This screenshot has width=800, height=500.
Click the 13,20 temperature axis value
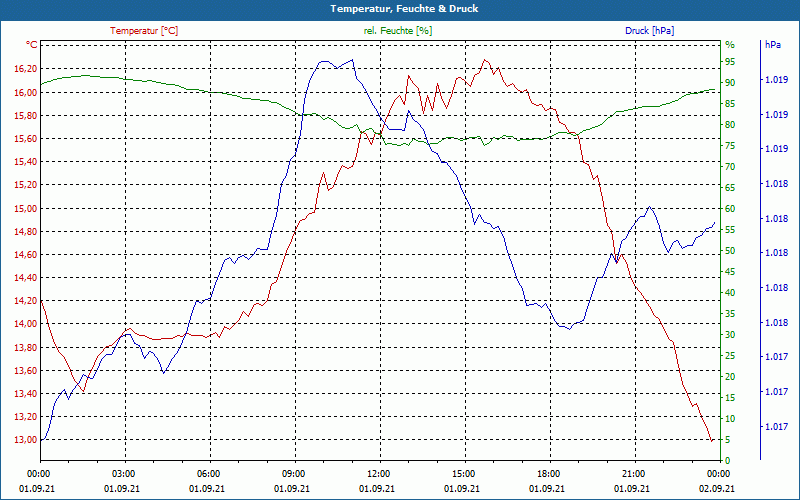pyautogui.click(x=26, y=417)
